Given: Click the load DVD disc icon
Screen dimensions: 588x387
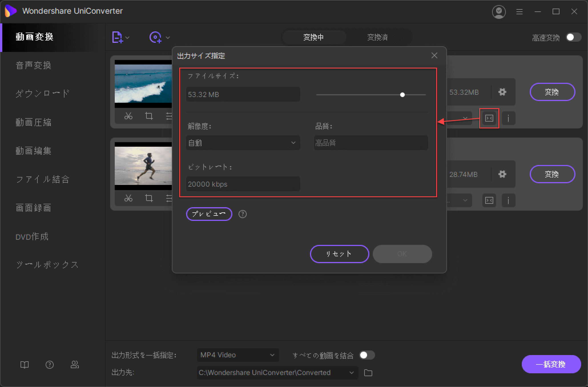Looking at the screenshot, I should (156, 37).
